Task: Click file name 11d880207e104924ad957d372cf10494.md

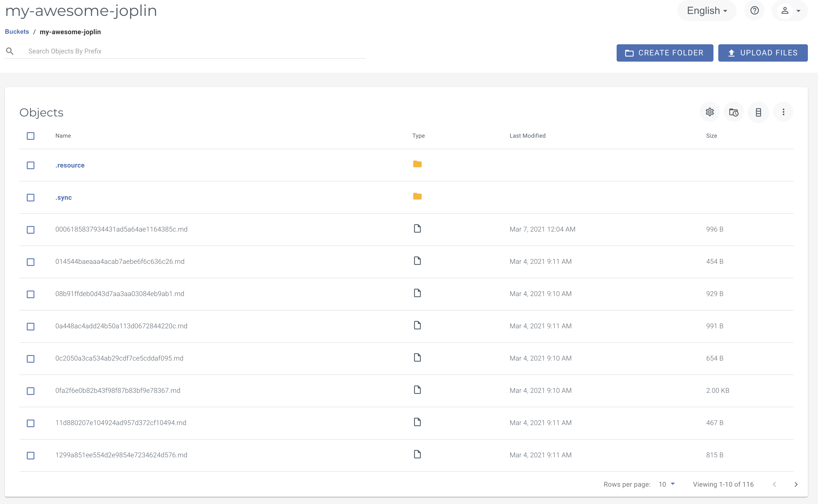Action: point(121,423)
